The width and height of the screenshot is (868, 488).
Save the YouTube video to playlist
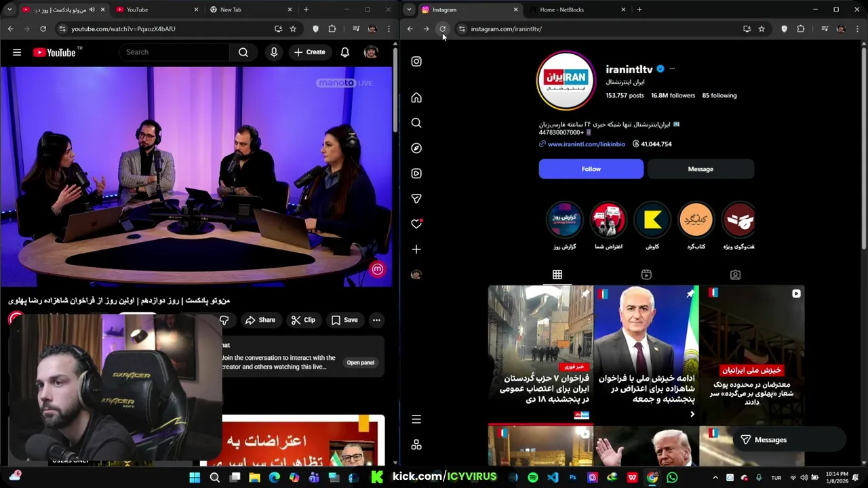pos(344,320)
